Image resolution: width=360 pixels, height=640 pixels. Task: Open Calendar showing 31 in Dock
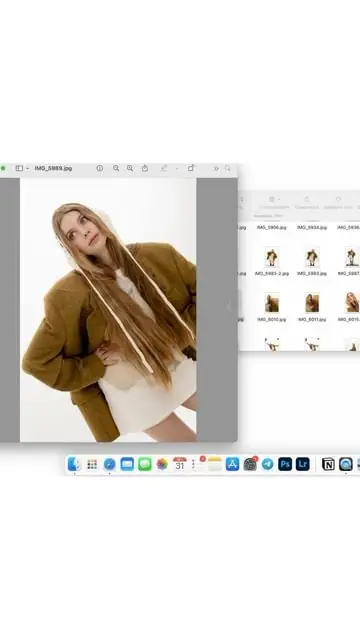180,464
